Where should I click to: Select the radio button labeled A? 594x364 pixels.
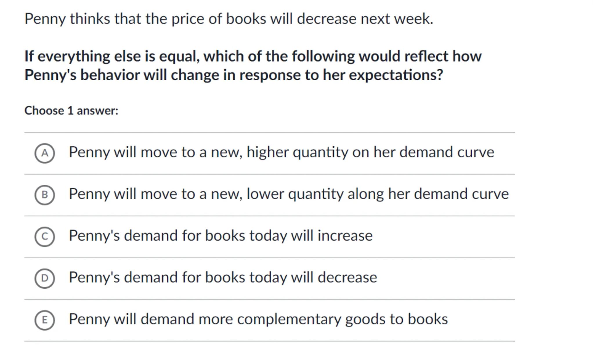[44, 153]
